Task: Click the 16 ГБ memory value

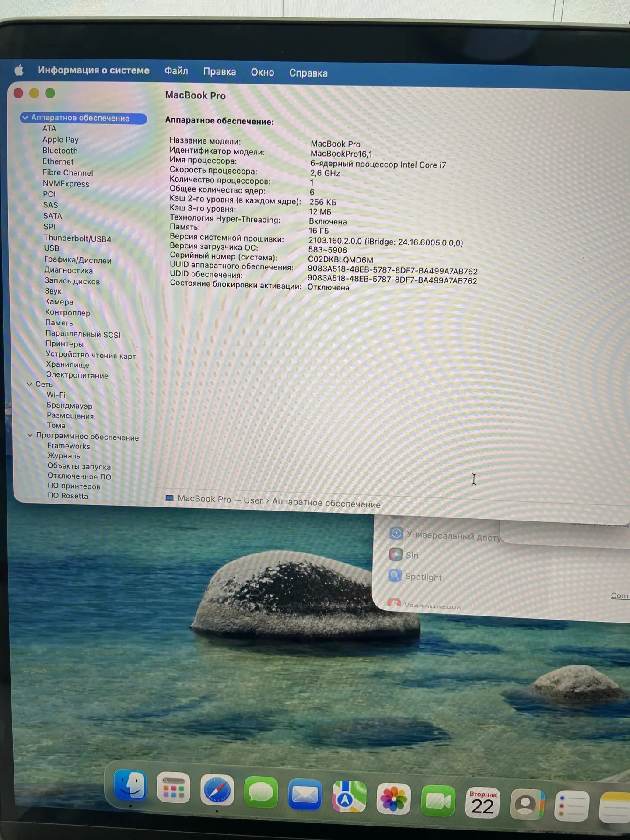Action: coord(318,231)
